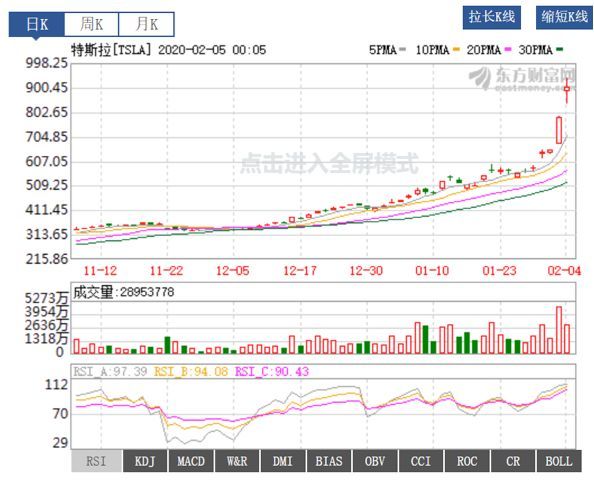Image resolution: width=594 pixels, height=481 pixels.
Task: Open the CR indicator tab
Action: (513, 461)
